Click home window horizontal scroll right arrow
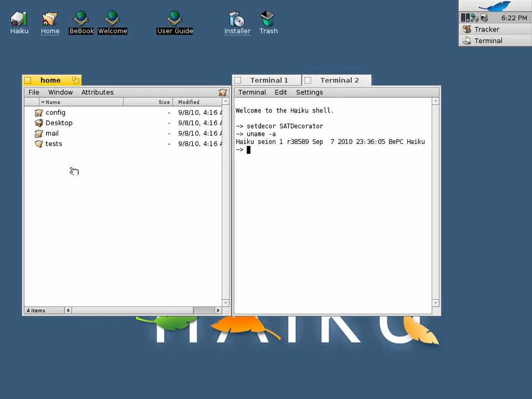The image size is (532, 399). pos(218,310)
